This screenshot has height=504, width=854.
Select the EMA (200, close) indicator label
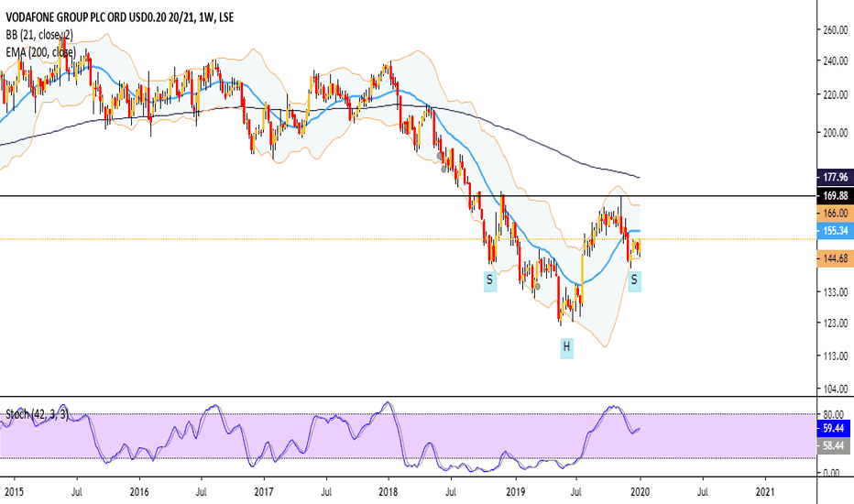[41, 52]
